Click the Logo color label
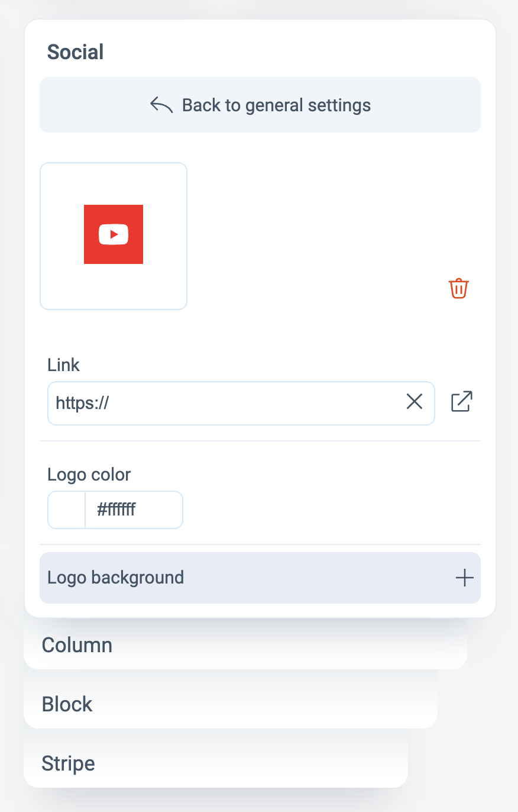This screenshot has height=812, width=518. [89, 475]
